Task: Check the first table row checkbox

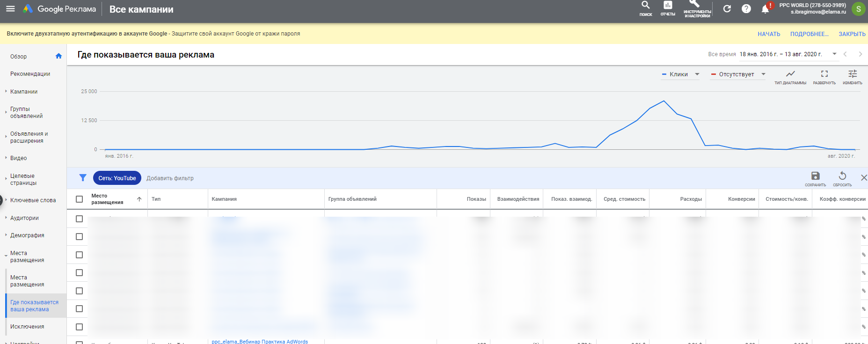Action: 80,219
